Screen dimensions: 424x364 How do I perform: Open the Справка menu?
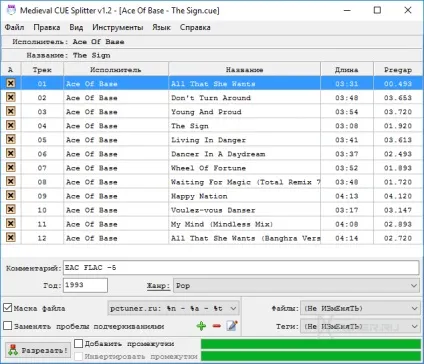click(x=195, y=27)
